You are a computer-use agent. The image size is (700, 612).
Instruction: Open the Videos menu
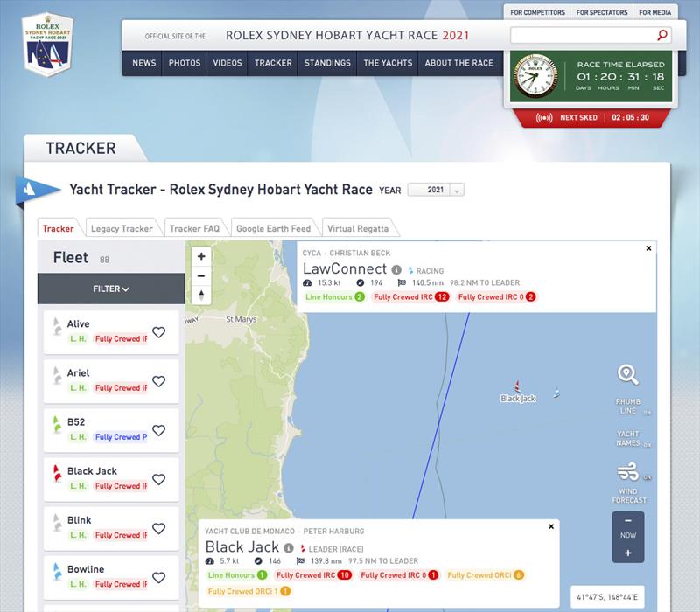point(227,63)
